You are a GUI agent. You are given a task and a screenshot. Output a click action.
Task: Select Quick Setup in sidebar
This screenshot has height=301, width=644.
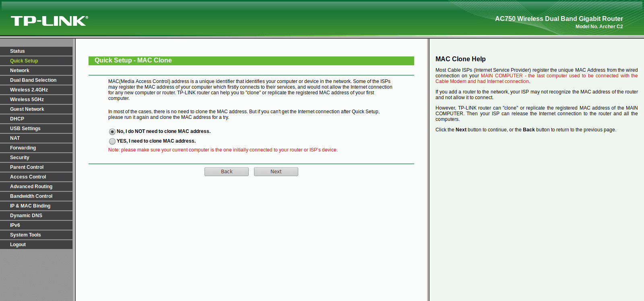coord(36,61)
